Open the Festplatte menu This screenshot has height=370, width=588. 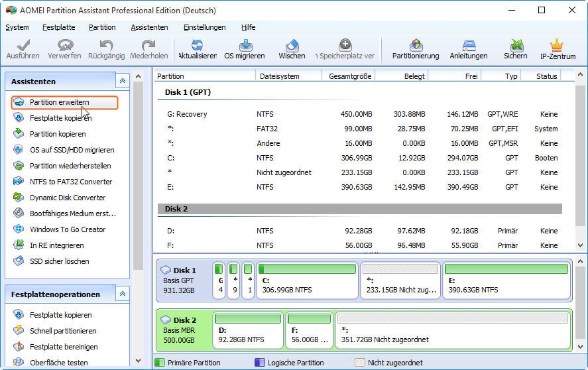[x=58, y=27]
